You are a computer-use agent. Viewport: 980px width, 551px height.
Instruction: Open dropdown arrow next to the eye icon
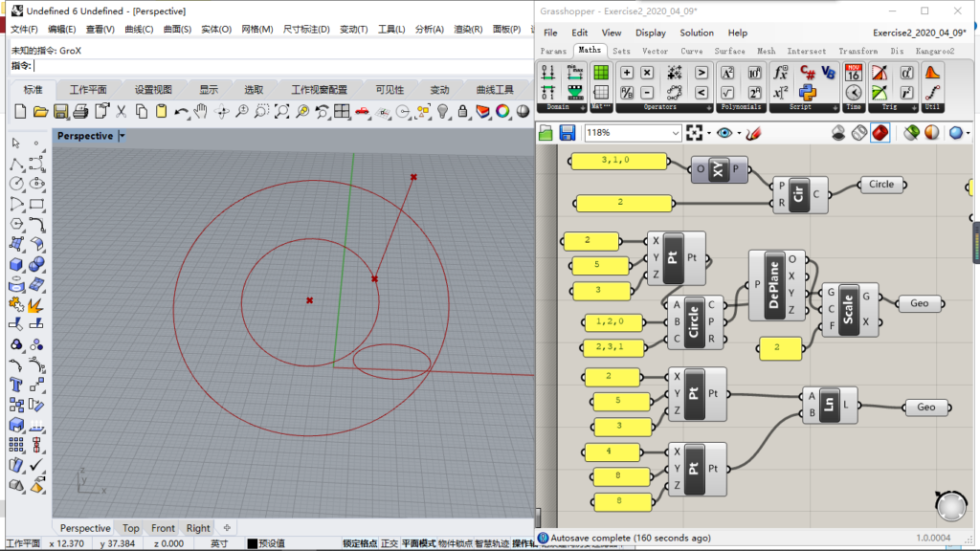[739, 133]
